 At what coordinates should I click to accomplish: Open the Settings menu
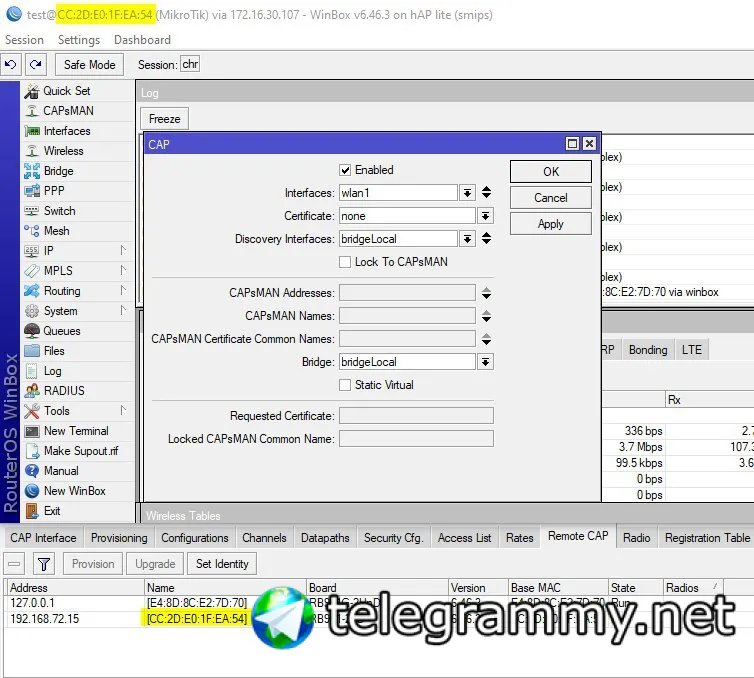pyautogui.click(x=79, y=40)
